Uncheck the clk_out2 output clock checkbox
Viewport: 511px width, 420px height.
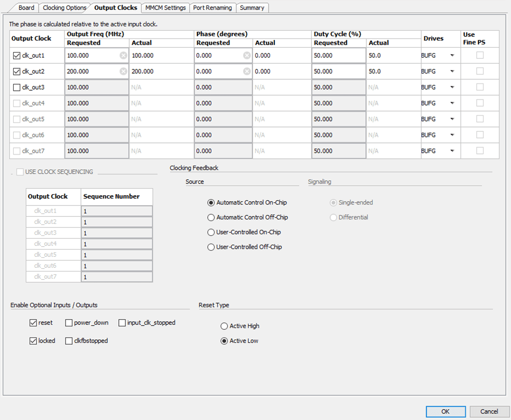[17, 71]
